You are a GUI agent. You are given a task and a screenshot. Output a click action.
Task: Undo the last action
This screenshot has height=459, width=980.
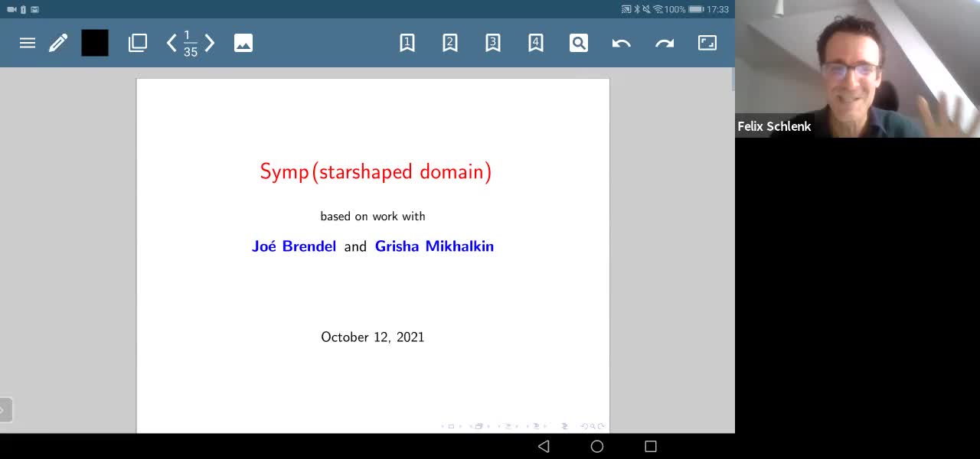pos(622,44)
